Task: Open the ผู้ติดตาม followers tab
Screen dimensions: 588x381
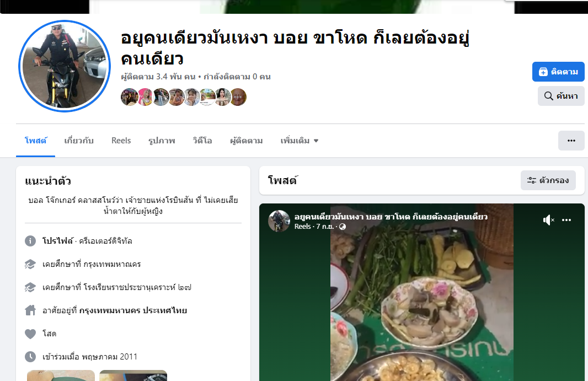Action: (246, 141)
